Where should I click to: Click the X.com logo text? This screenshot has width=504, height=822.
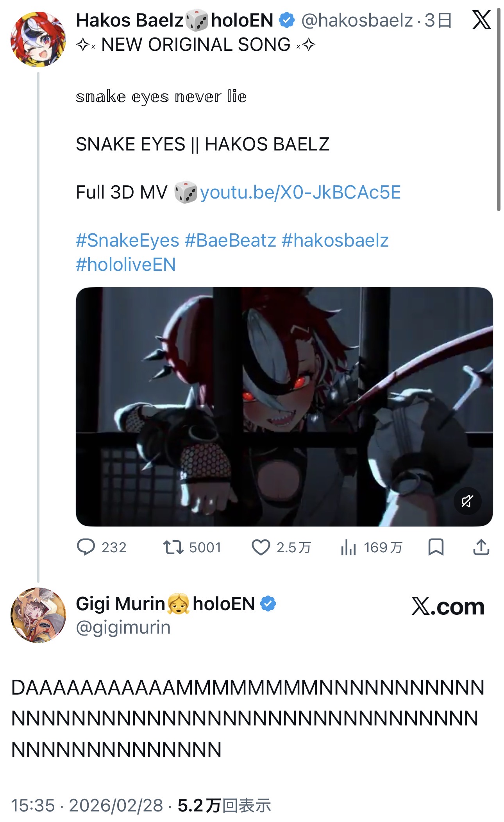coord(448,606)
